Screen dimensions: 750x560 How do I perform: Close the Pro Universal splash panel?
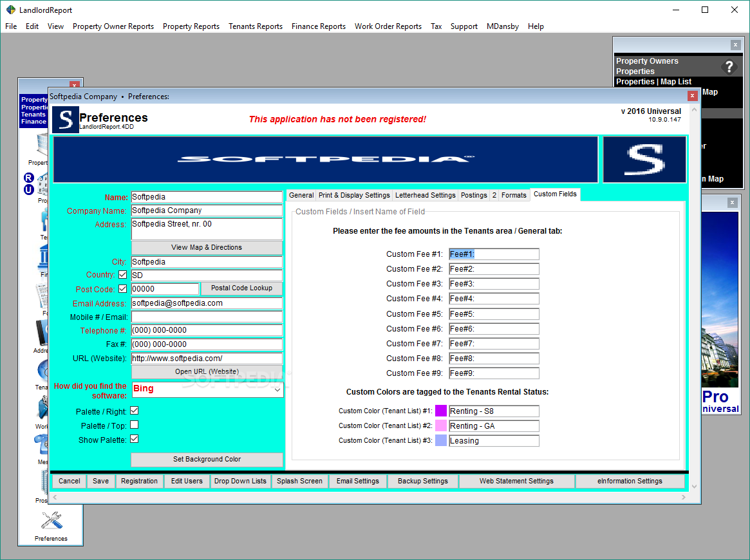click(732, 203)
